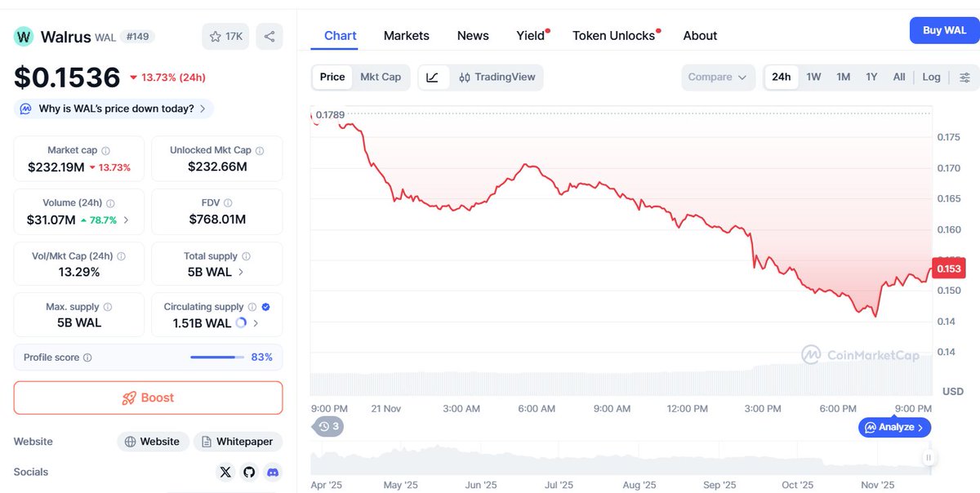Image resolution: width=980 pixels, height=493 pixels.
Task: Expand the Why is WAL's price down prompt
Action: (113, 108)
